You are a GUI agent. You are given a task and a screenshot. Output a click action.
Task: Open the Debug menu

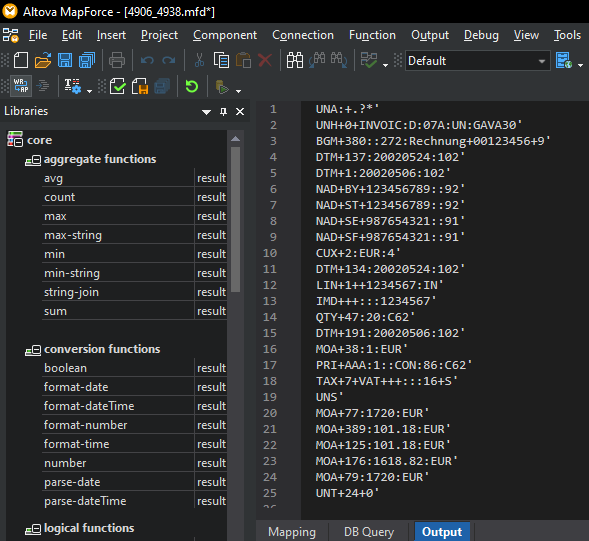click(x=481, y=35)
